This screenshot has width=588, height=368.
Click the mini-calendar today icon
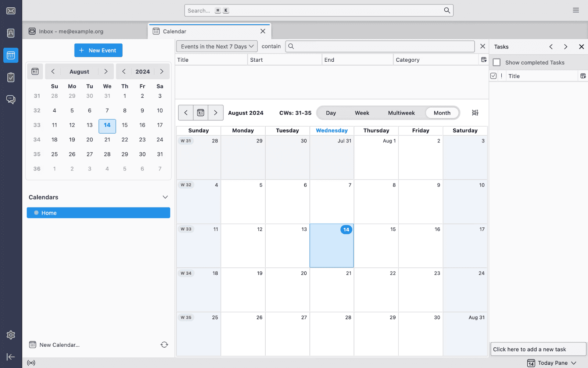point(35,71)
